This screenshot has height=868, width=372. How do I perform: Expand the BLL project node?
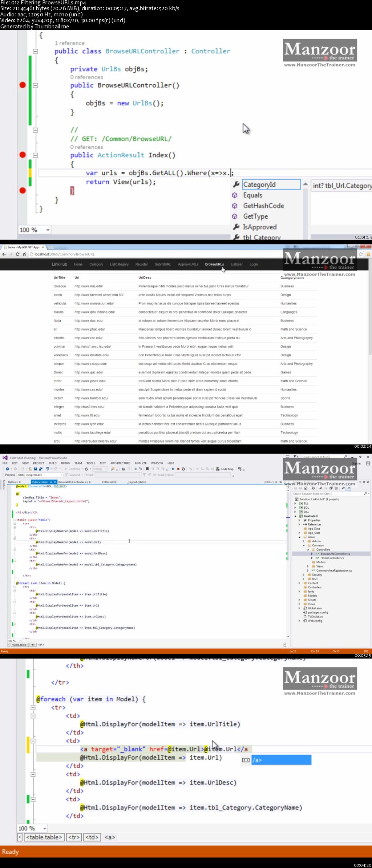[295, 504]
